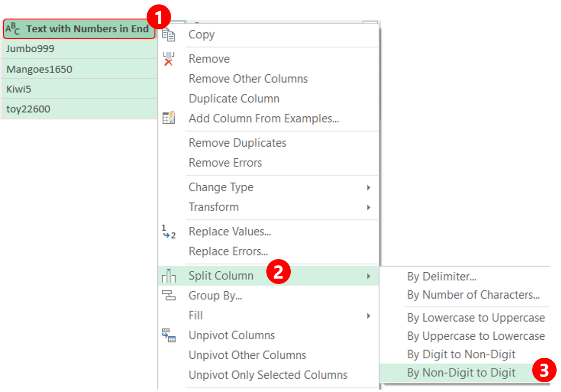
Task: Choose Unpivot Only Selected Columns
Action: [x=268, y=375]
